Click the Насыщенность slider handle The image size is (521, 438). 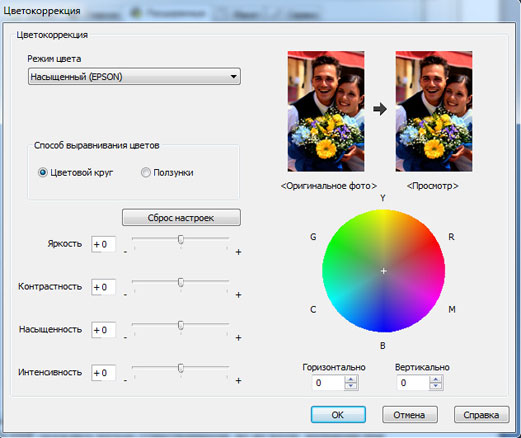[181, 325]
